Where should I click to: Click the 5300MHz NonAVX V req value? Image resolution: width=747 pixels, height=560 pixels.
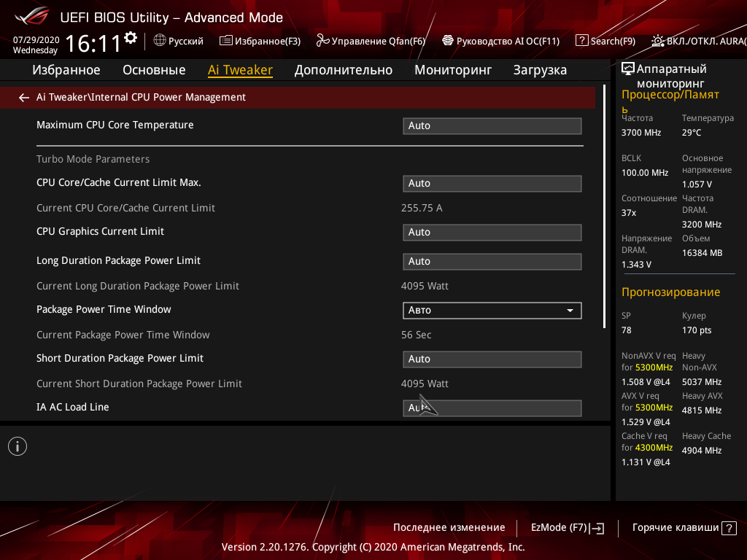point(654,367)
